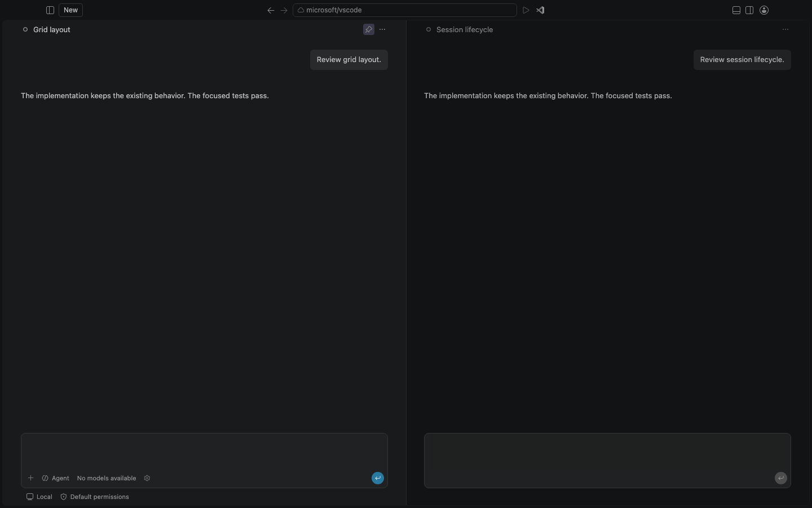Click the Session lifecycle response text

click(548, 96)
